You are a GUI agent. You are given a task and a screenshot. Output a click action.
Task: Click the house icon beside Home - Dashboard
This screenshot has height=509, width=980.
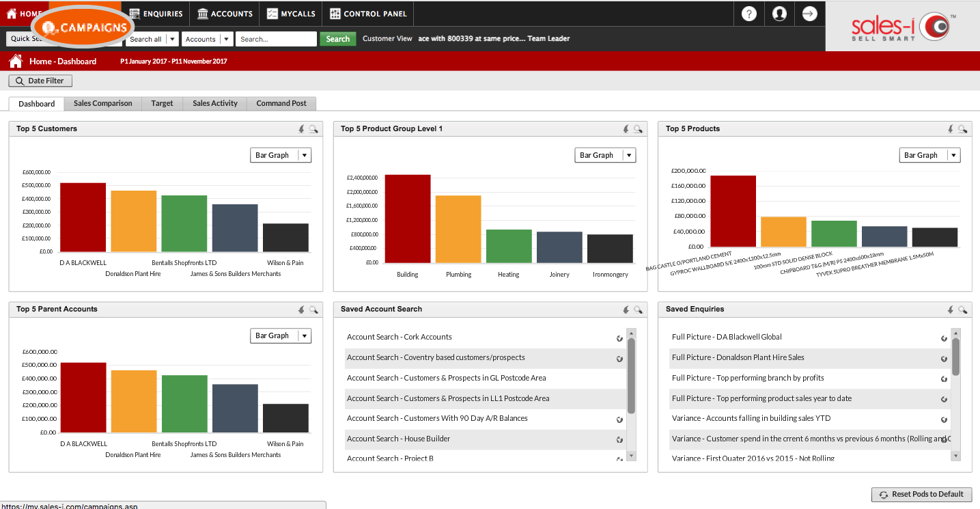[x=16, y=61]
